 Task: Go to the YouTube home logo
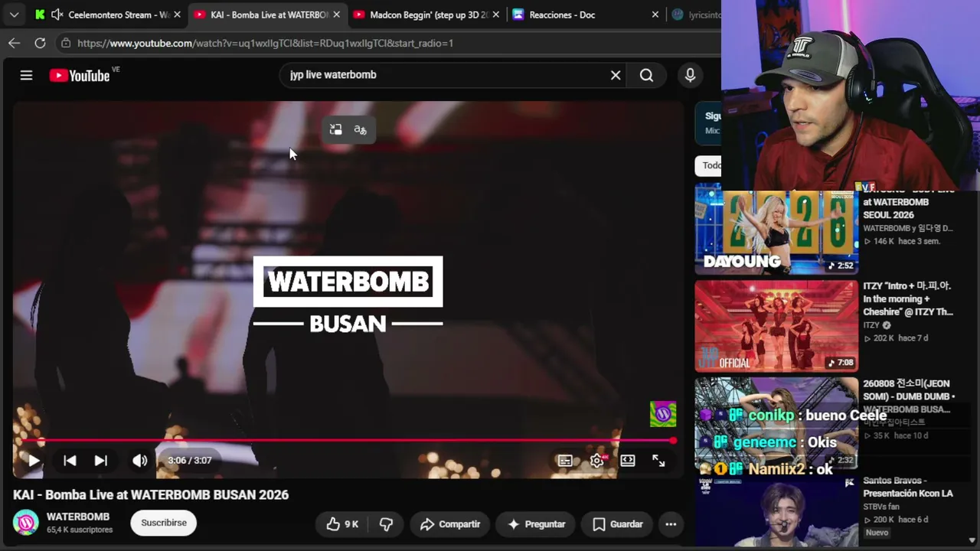pos(80,75)
